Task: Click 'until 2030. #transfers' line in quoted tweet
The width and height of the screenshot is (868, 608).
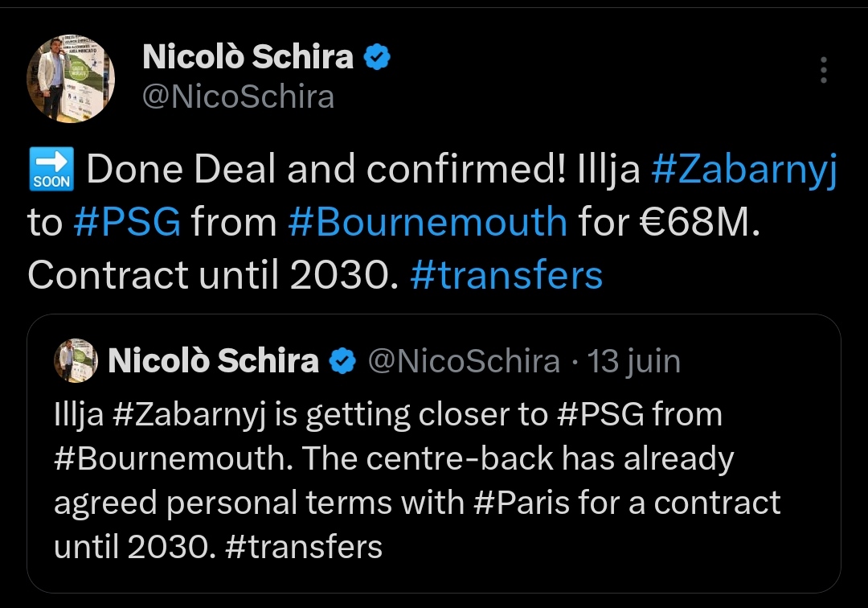Action: click(x=218, y=547)
